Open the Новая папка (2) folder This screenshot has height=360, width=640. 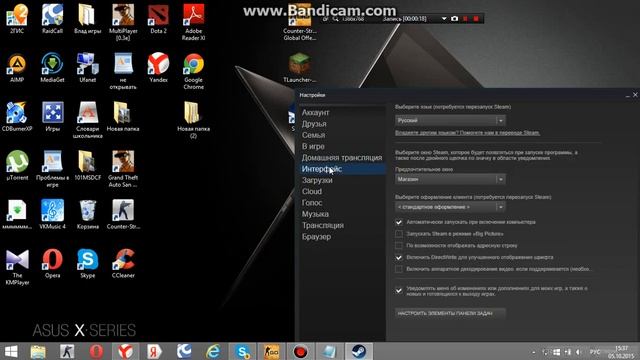tap(193, 120)
